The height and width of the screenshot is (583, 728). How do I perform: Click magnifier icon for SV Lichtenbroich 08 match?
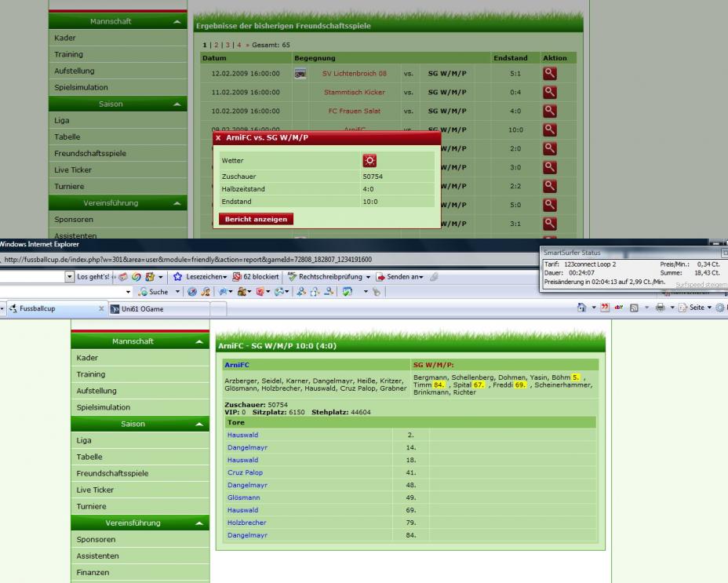point(549,74)
